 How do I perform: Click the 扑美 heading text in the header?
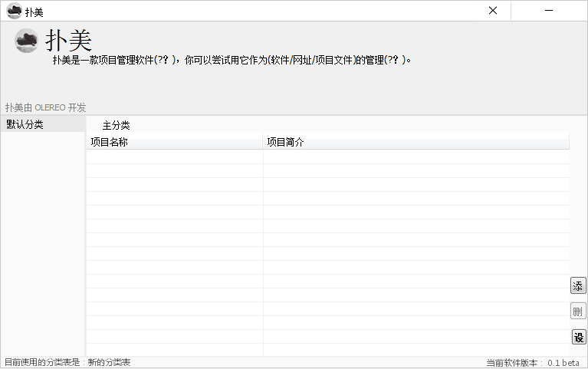click(x=69, y=41)
